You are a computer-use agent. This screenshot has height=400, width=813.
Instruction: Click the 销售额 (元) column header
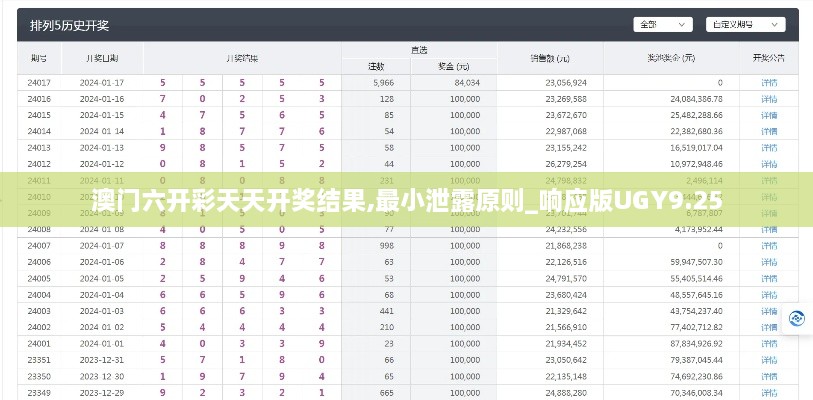pos(550,59)
